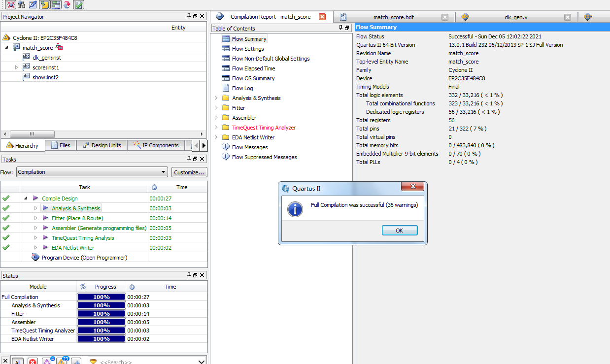Collapse the match_score tree node
The height and width of the screenshot is (364, 610).
(x=7, y=48)
